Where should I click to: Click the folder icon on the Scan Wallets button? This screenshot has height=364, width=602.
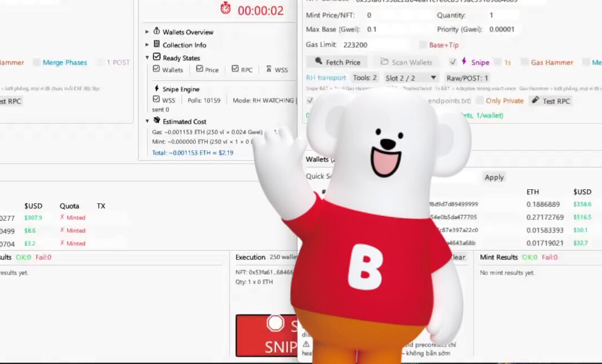coord(384,61)
